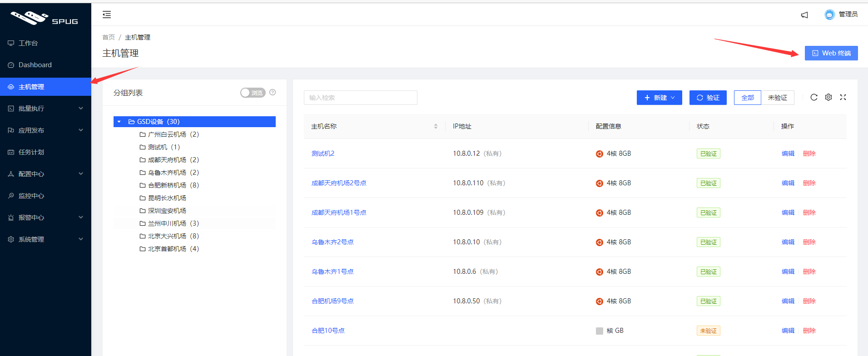Edit the 成都天府机场1号点 host

coord(788,213)
